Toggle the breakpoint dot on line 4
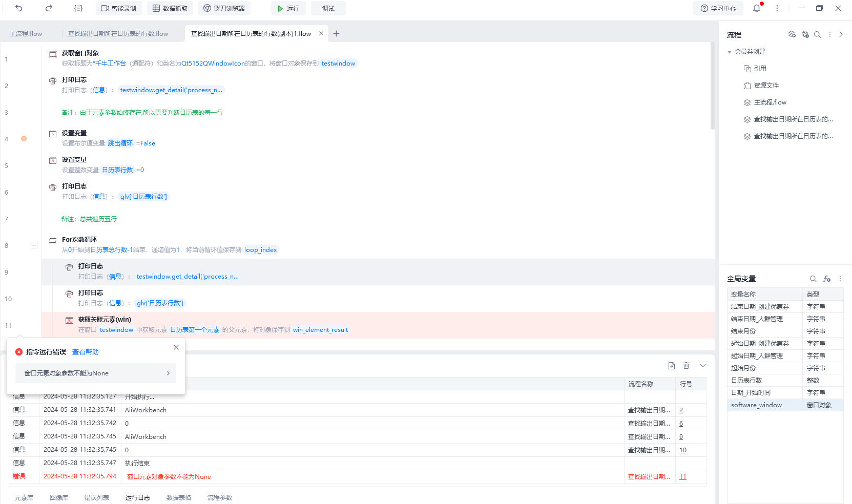The width and height of the screenshot is (852, 504). click(24, 139)
